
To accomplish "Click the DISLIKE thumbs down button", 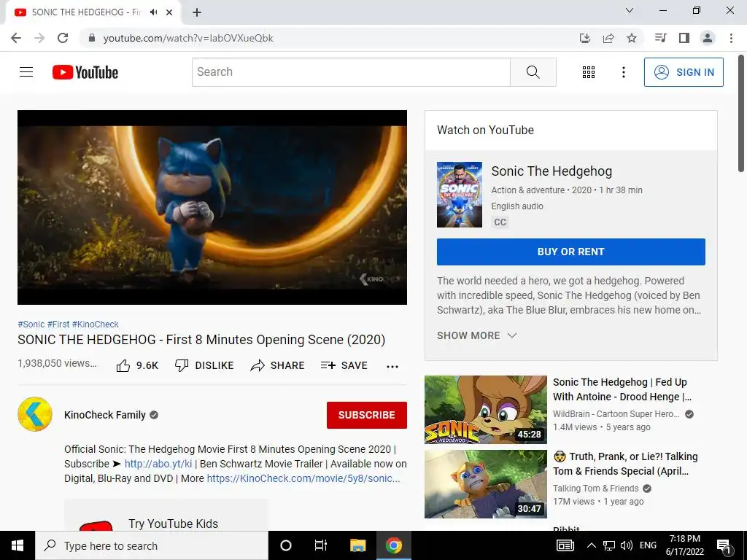I will point(204,366).
